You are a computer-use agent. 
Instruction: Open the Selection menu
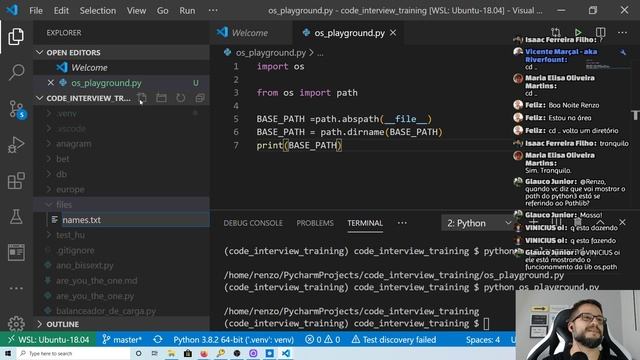98,11
